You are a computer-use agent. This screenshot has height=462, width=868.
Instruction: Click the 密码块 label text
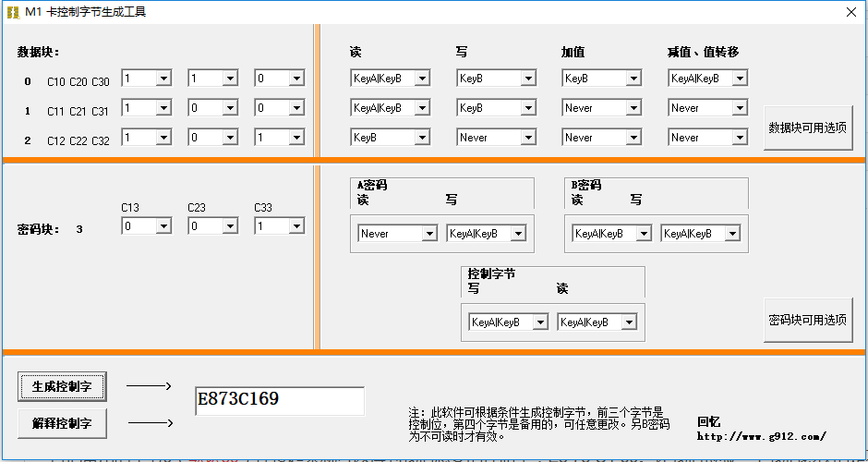pos(38,229)
